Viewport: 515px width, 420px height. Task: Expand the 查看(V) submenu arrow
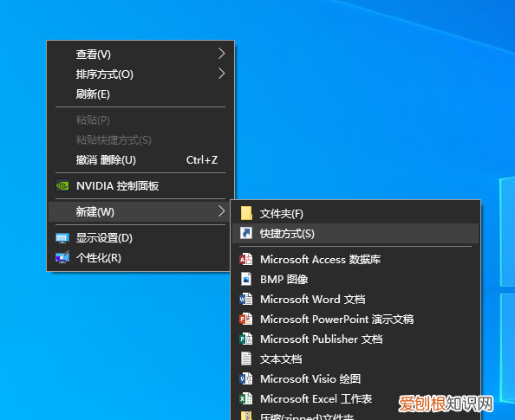222,54
